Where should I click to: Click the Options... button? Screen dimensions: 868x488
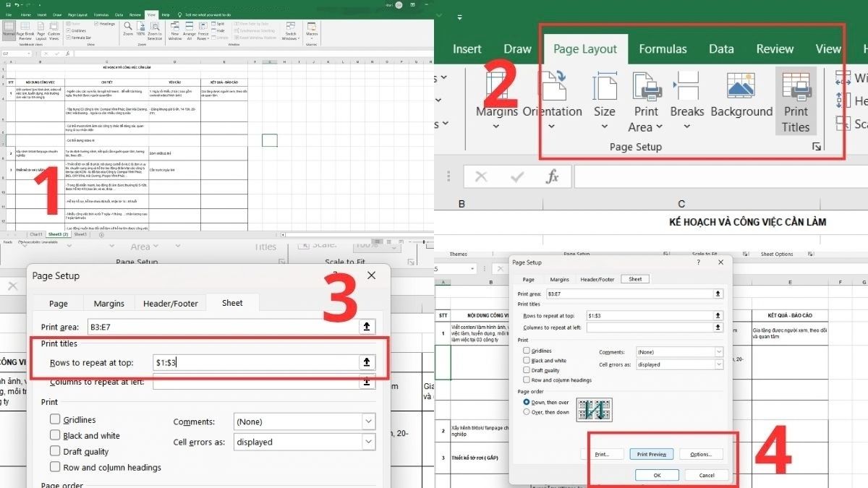click(x=701, y=453)
